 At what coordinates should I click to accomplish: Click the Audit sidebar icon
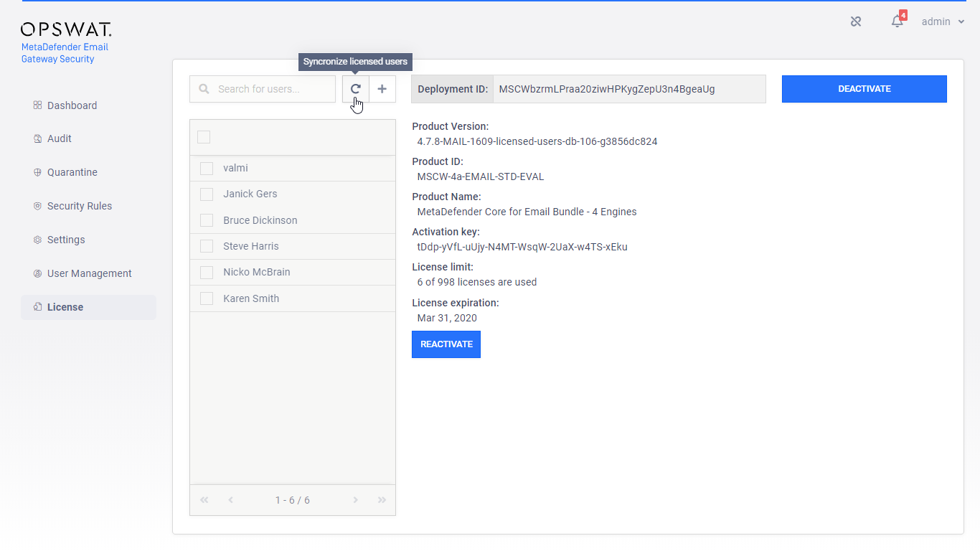point(38,138)
